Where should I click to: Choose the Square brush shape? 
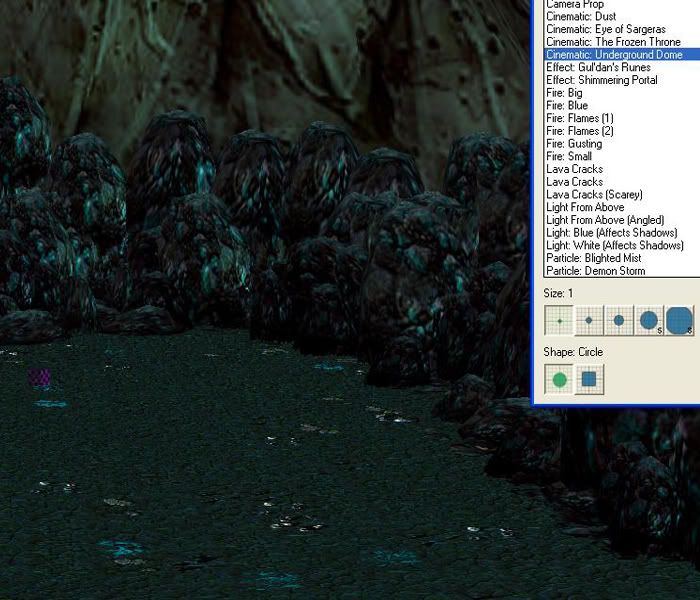[589, 379]
